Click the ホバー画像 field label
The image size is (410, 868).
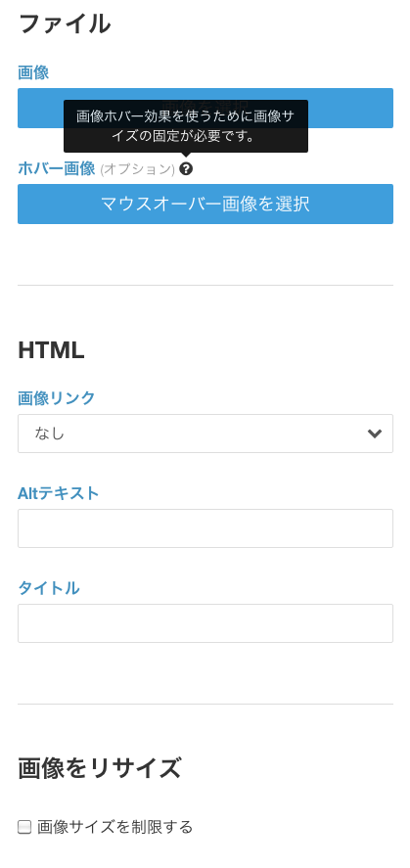pos(57,168)
